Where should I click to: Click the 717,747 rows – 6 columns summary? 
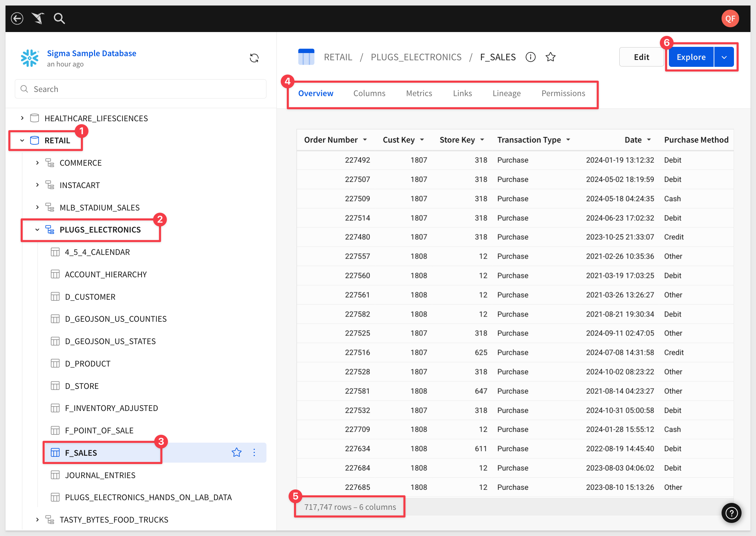coord(350,507)
